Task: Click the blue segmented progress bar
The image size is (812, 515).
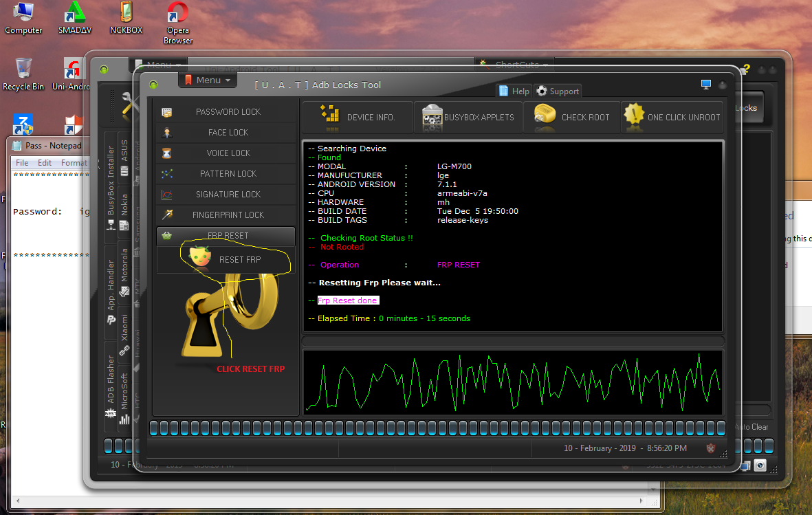Action: pos(437,428)
